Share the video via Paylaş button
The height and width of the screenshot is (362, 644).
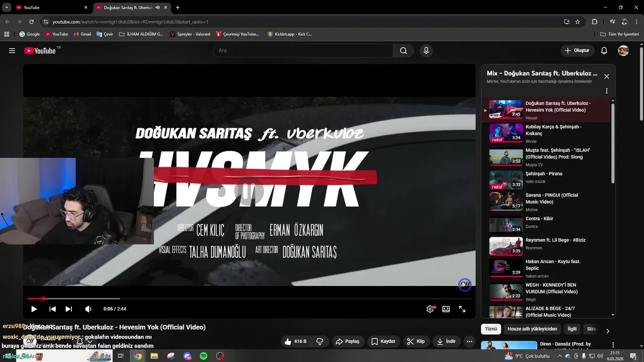click(x=347, y=341)
